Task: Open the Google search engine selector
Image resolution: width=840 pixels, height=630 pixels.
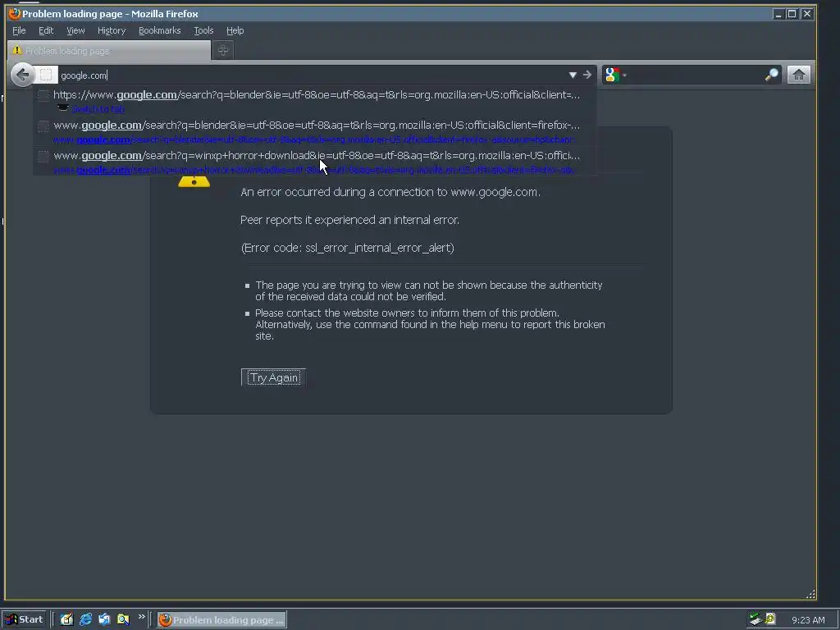Action: pyautogui.click(x=615, y=75)
